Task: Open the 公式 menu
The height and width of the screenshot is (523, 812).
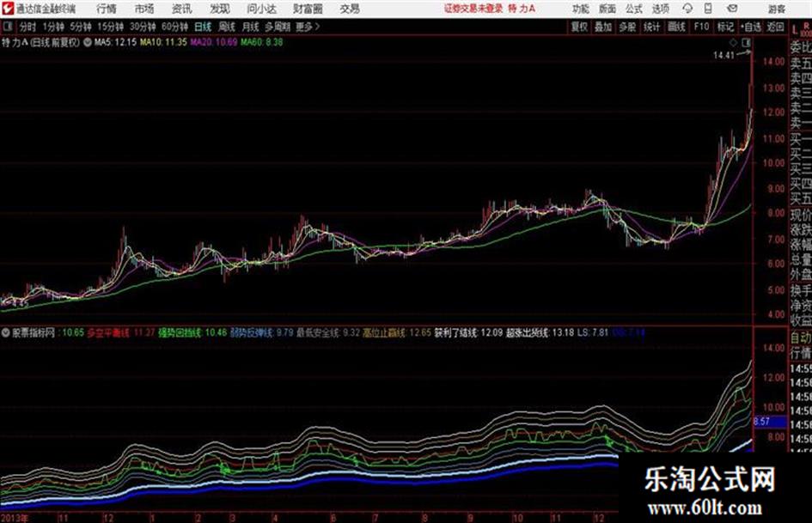Action: [634, 9]
